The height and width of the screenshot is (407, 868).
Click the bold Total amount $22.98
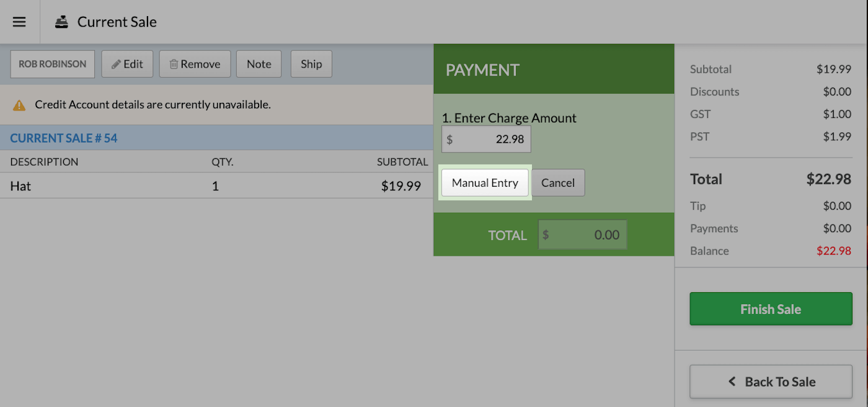click(829, 179)
